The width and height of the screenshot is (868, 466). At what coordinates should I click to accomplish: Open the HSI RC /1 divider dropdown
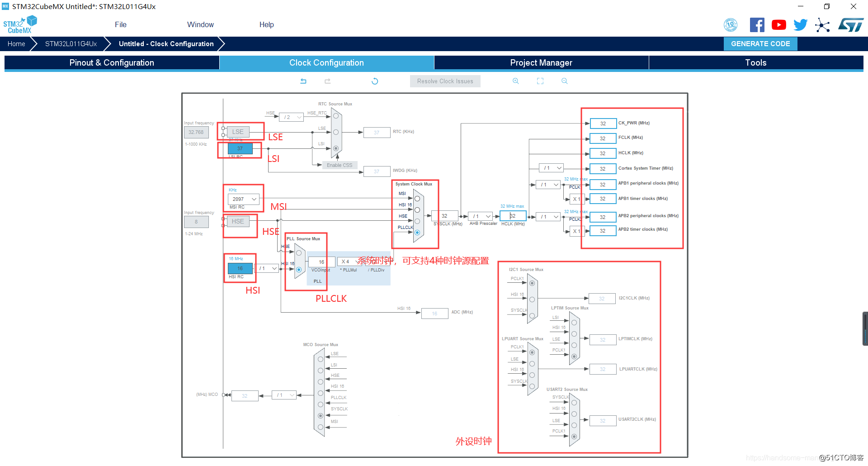coord(267,268)
